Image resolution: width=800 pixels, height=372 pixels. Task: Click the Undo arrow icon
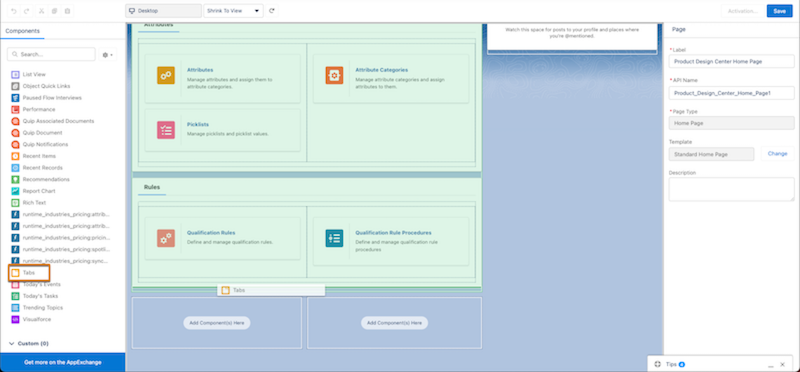pyautogui.click(x=14, y=11)
